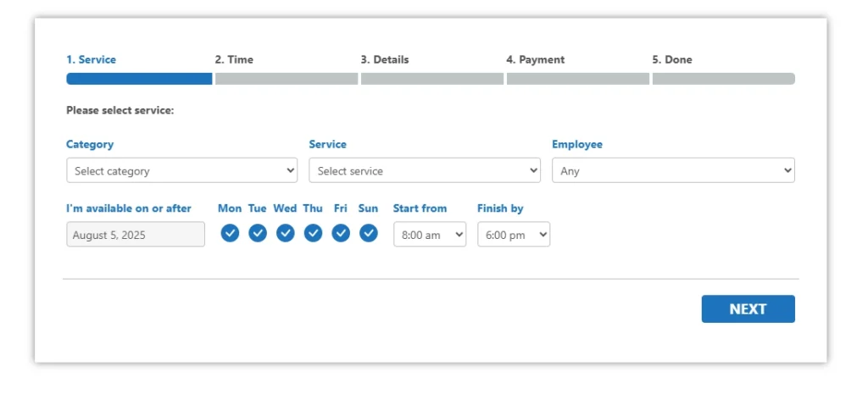Toggle the Wed day checkmark
The image size is (868, 394).
(x=285, y=233)
